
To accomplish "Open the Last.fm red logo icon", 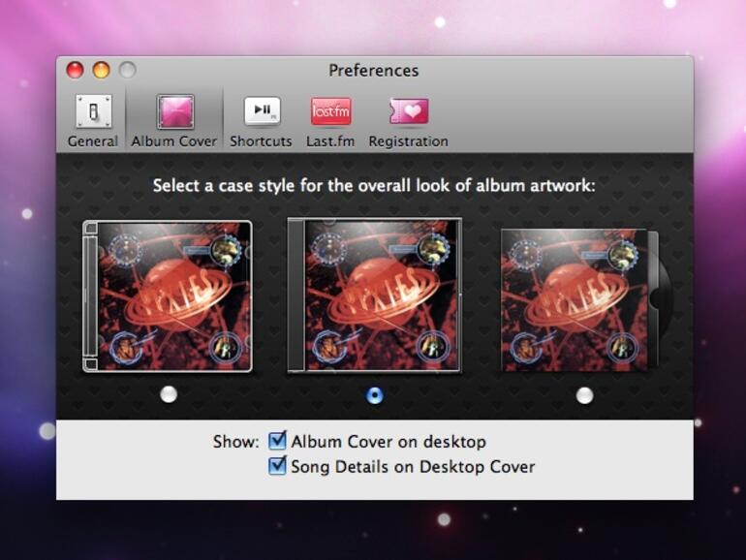I will click(330, 111).
